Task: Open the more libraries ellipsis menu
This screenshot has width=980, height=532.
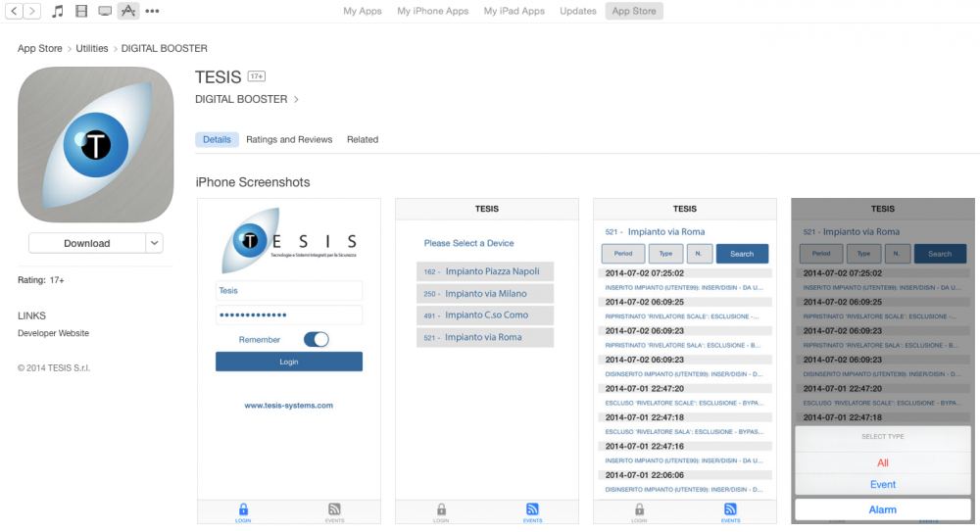Action: click(x=152, y=11)
